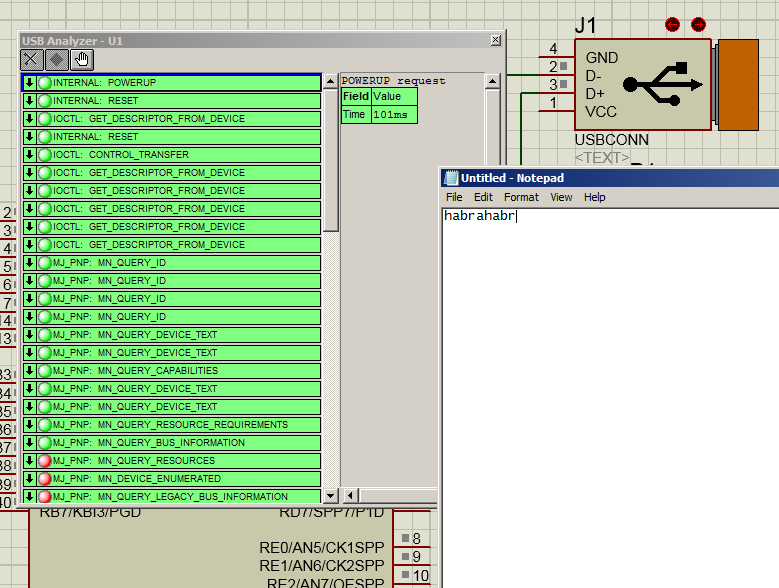Image resolution: width=779 pixels, height=588 pixels.
Task: Expand the MN_QUERY_CAPABILITIES entry arrow
Action: click(30, 371)
